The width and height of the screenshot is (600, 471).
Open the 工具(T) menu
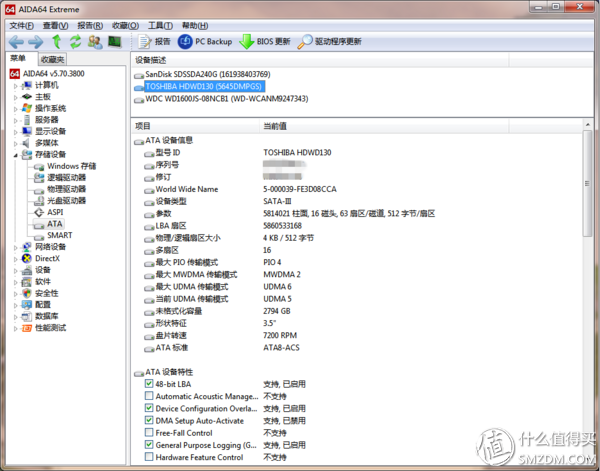(x=160, y=26)
